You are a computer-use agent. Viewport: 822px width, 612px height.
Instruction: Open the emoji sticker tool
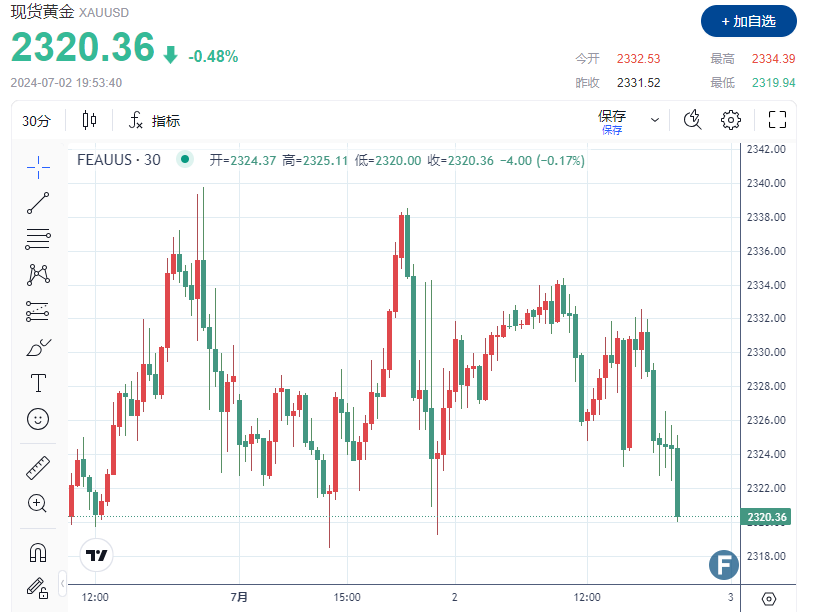pyautogui.click(x=37, y=420)
